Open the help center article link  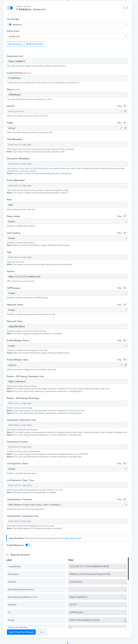coord(73,538)
